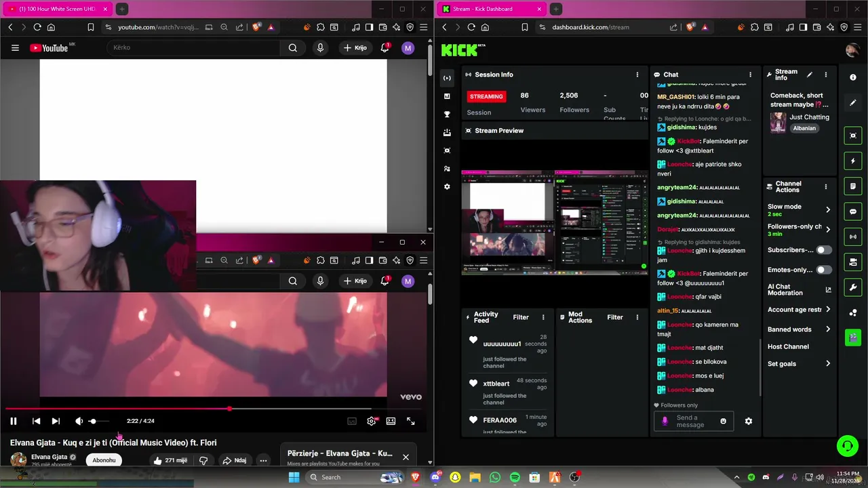Enter fullscreen on the video player
868x488 pixels.
(410, 421)
